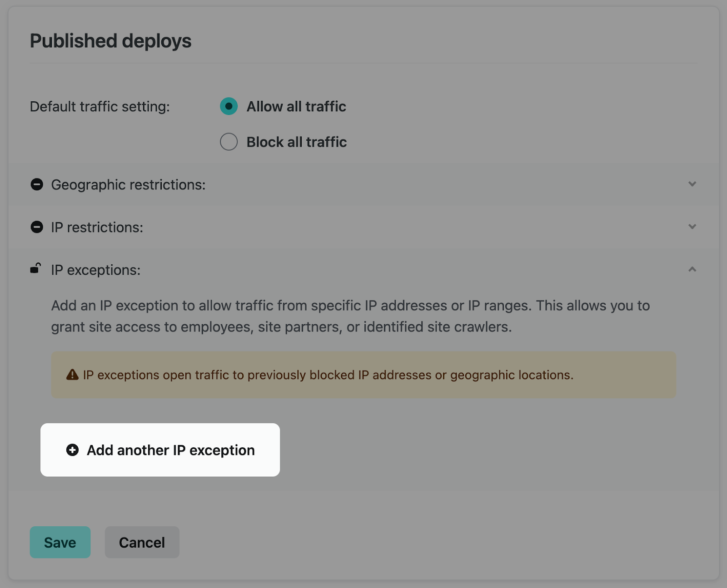
Task: Collapse the IP exceptions section chevron
Action: tap(692, 269)
